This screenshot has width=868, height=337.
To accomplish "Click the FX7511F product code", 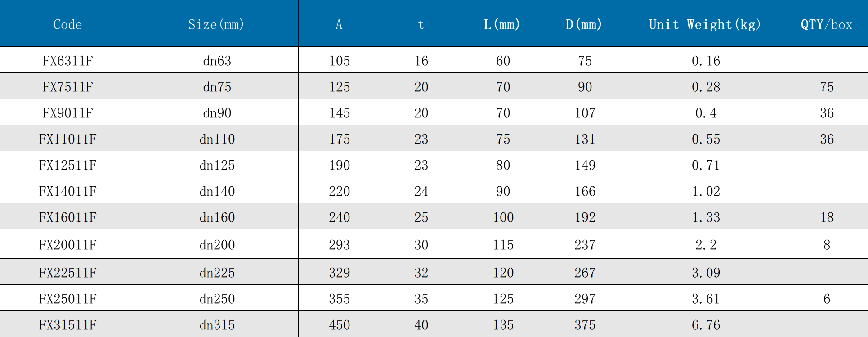I will (68, 87).
